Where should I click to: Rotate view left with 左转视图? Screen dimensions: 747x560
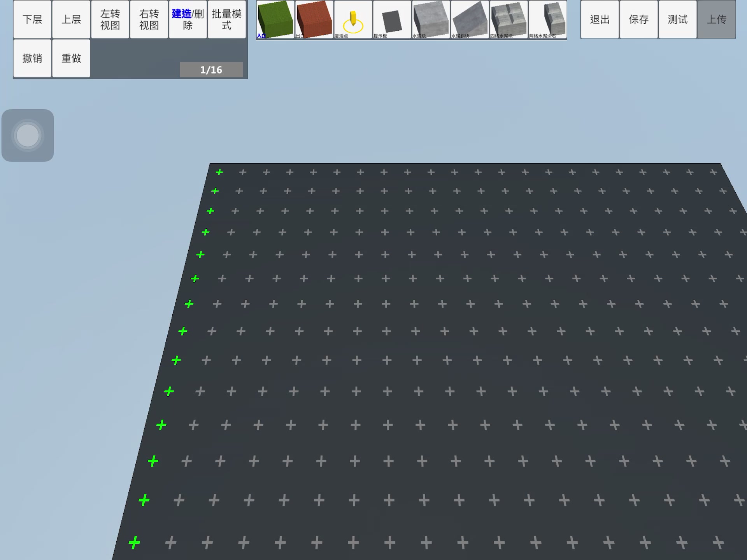coord(110,19)
